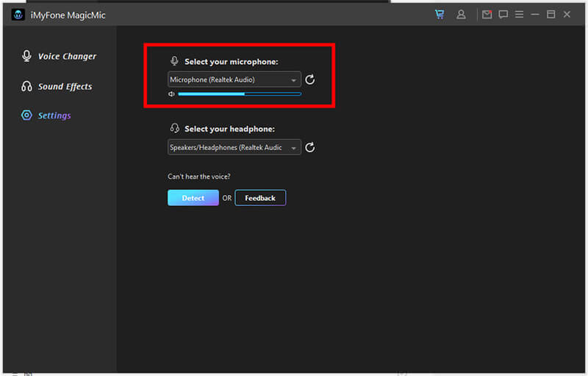
Task: Click the Sound Effects headphones icon
Action: click(x=26, y=86)
